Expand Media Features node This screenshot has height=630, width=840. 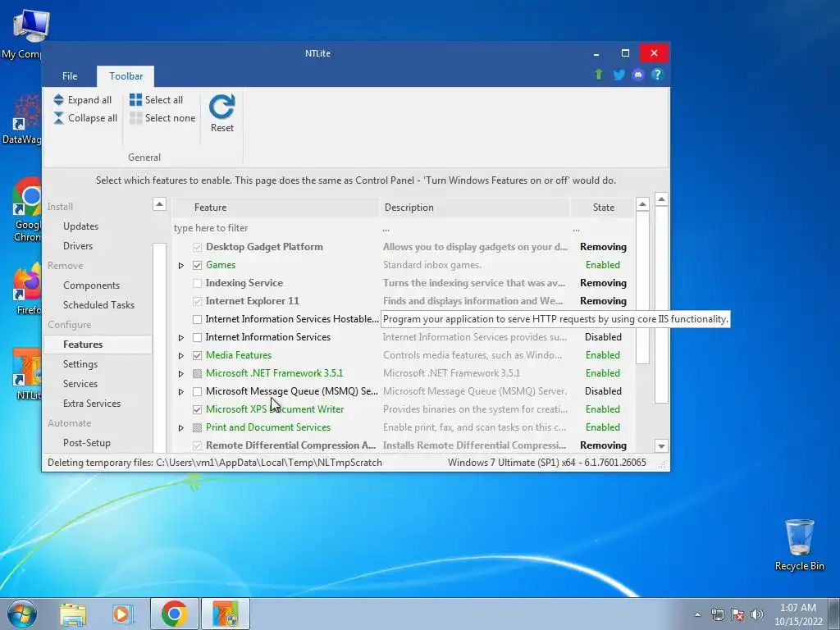pos(181,355)
